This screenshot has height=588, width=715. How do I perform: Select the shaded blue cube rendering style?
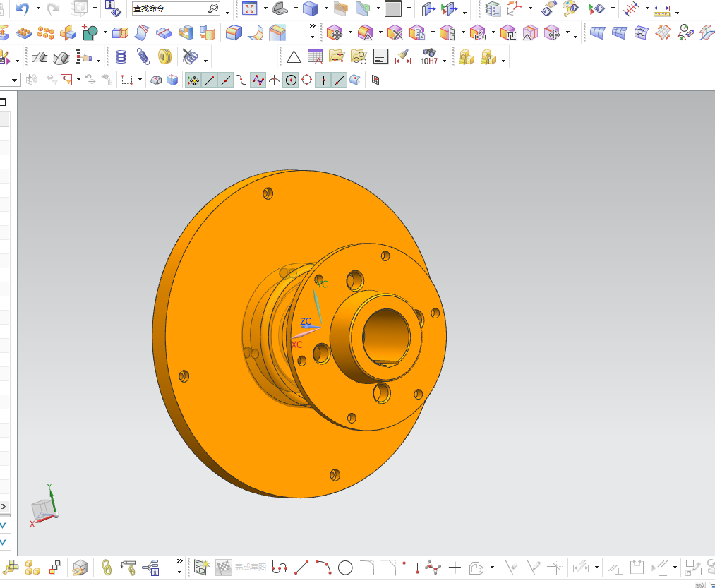tap(311, 8)
